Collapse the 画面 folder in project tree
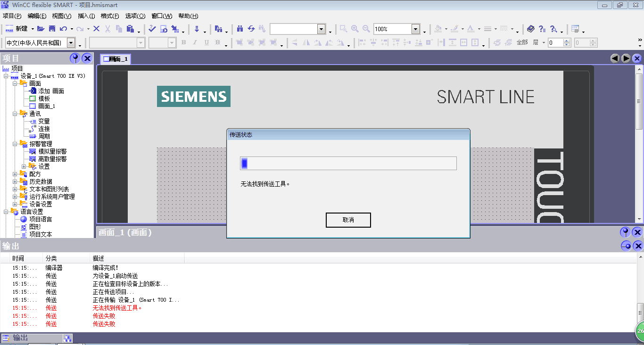The height and width of the screenshot is (345, 644). pyautogui.click(x=15, y=83)
